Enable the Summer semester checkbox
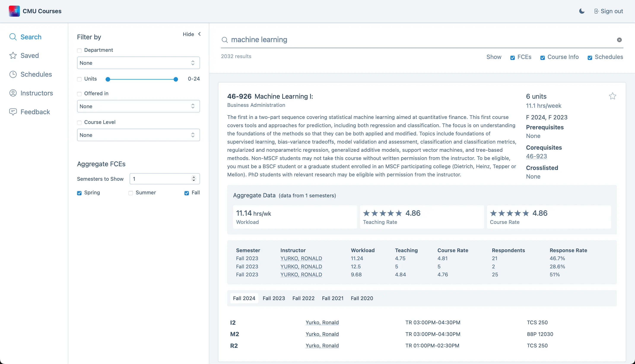The image size is (635, 364). [130, 193]
